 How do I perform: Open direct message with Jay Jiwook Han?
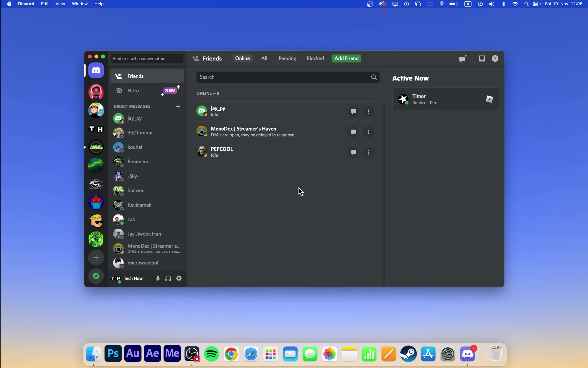click(x=147, y=234)
